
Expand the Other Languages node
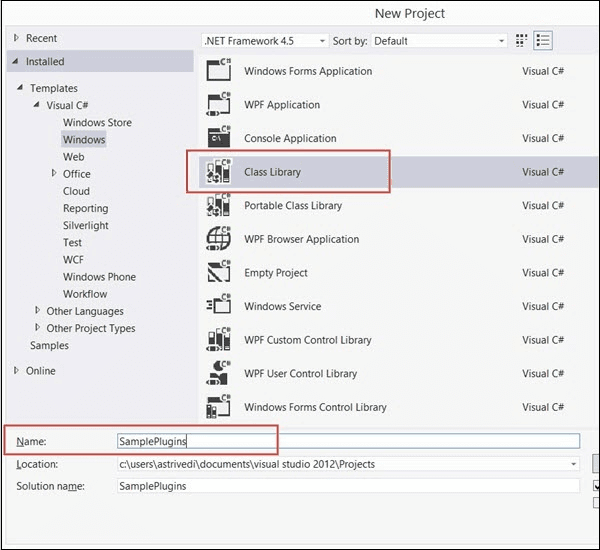click(x=38, y=311)
